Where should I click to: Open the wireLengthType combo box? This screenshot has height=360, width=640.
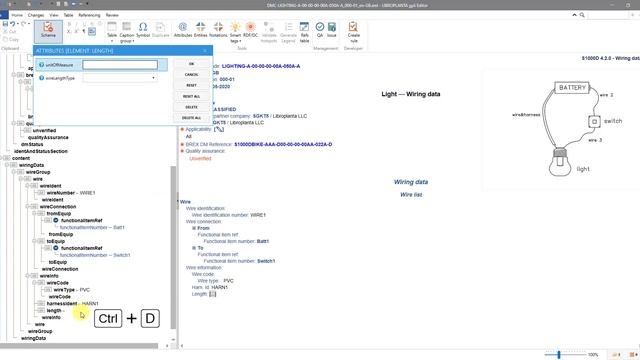[120, 78]
